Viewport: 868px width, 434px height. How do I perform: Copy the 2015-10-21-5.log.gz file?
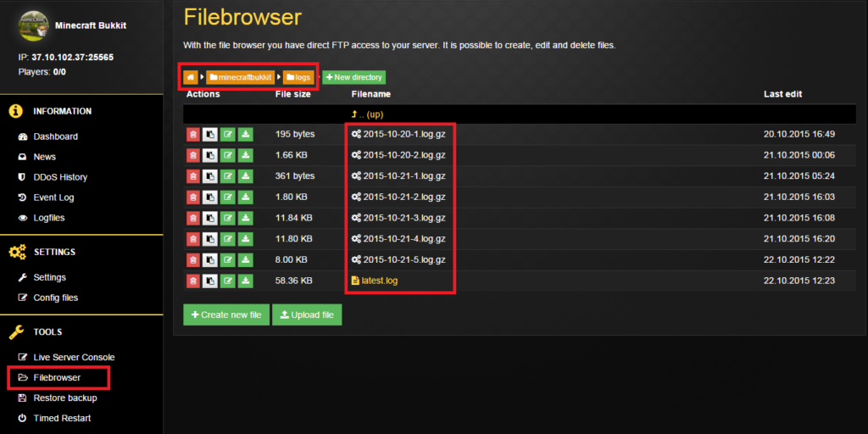pyautogui.click(x=210, y=259)
